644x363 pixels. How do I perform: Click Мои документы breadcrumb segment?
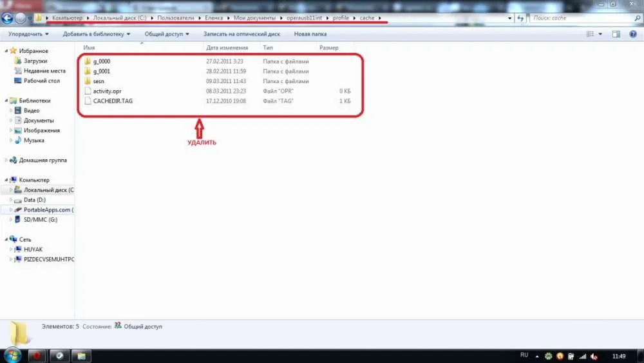tap(254, 18)
